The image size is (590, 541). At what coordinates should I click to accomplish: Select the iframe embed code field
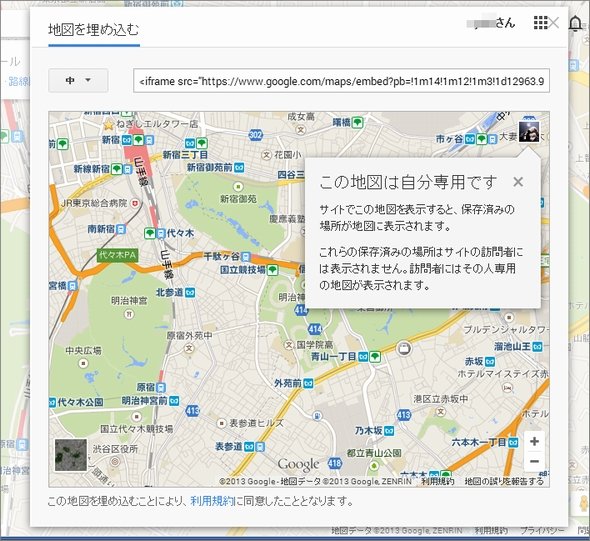[x=341, y=81]
